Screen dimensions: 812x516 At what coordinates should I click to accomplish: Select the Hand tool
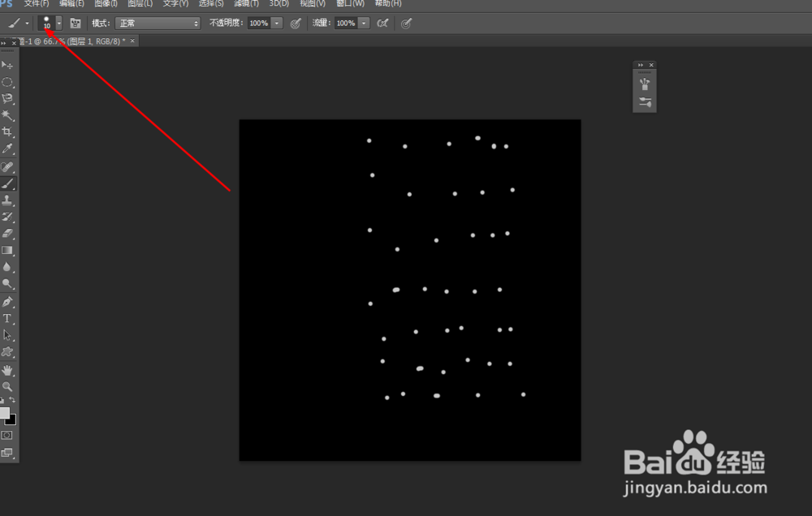point(7,370)
